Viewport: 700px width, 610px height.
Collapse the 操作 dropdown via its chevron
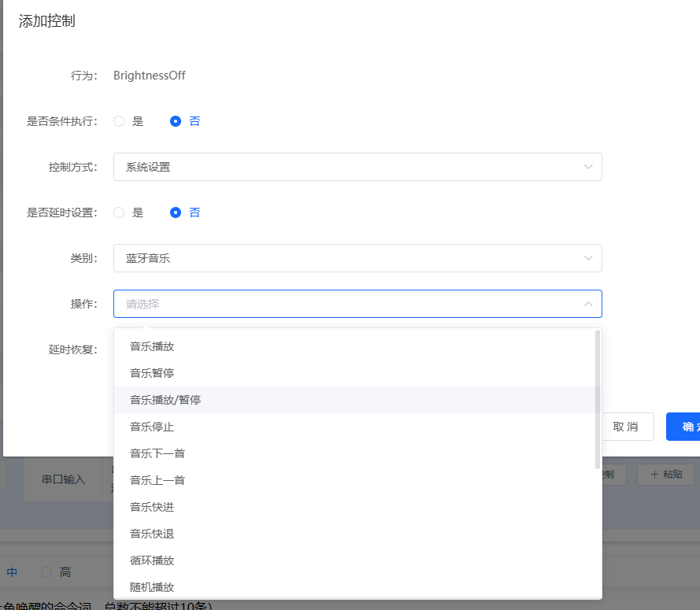[588, 304]
